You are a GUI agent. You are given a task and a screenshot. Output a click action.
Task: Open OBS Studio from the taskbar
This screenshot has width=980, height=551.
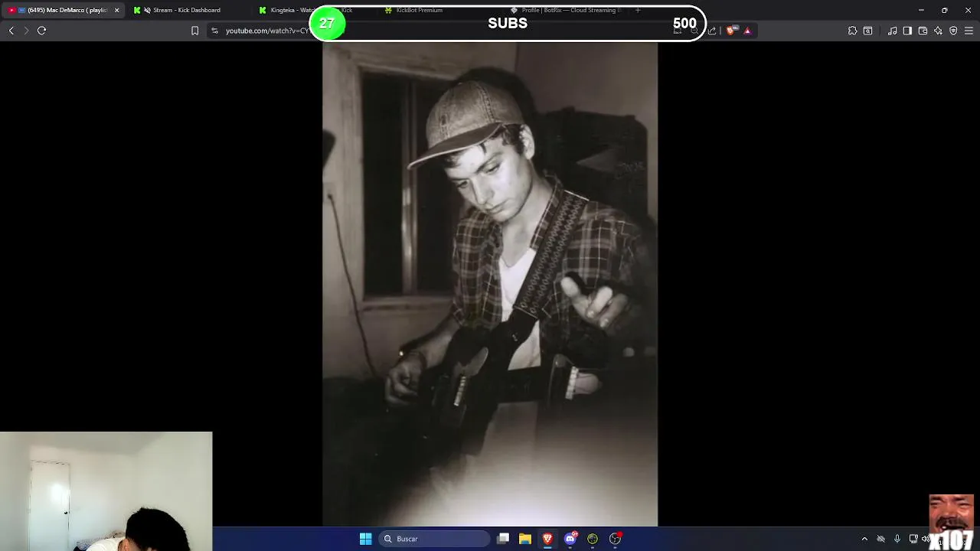click(x=615, y=539)
